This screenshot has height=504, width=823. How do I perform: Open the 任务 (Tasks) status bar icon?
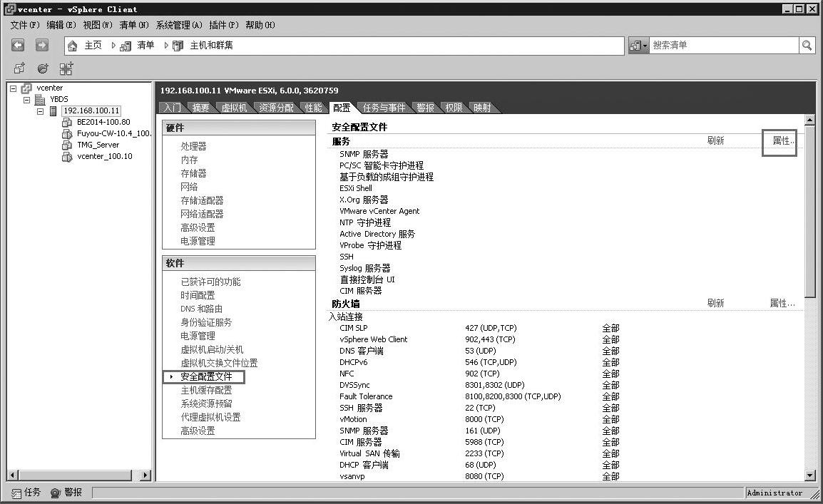click(x=16, y=493)
